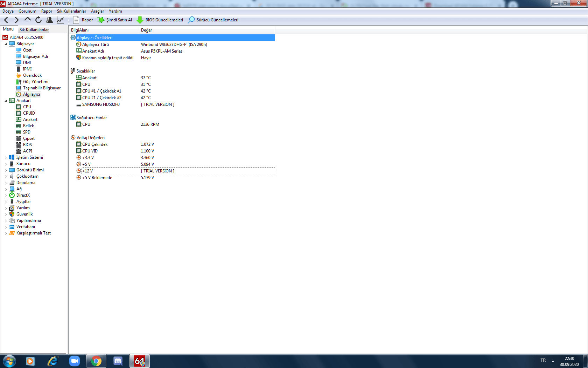Open Sürücü Güncellemeleri
The height and width of the screenshot is (368, 588).
pos(213,20)
